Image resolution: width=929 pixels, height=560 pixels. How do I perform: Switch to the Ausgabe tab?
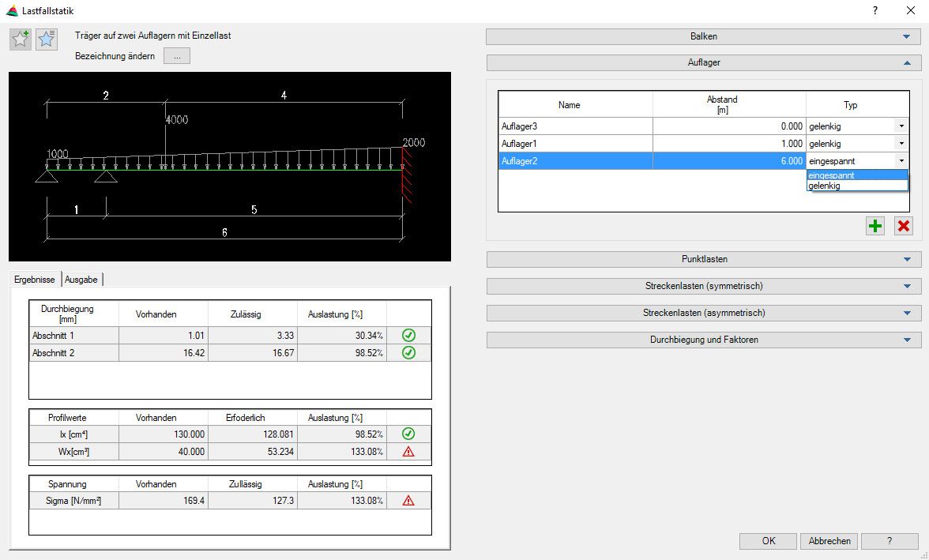pyautogui.click(x=81, y=280)
